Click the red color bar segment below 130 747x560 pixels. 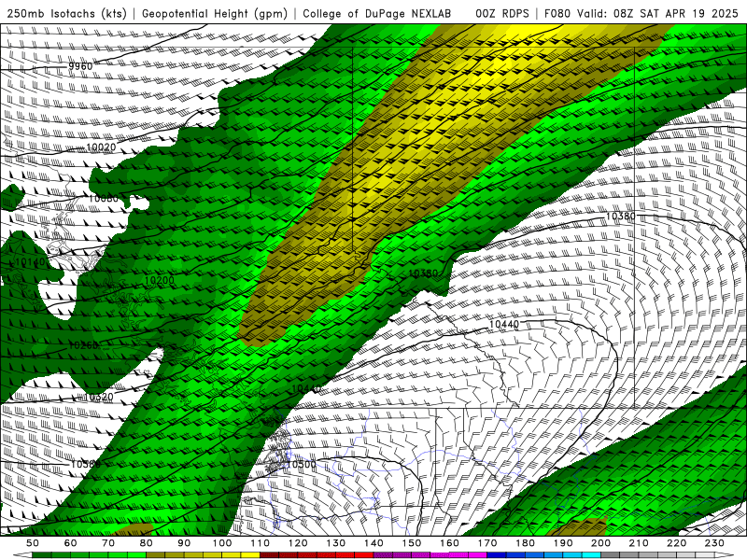(345, 555)
